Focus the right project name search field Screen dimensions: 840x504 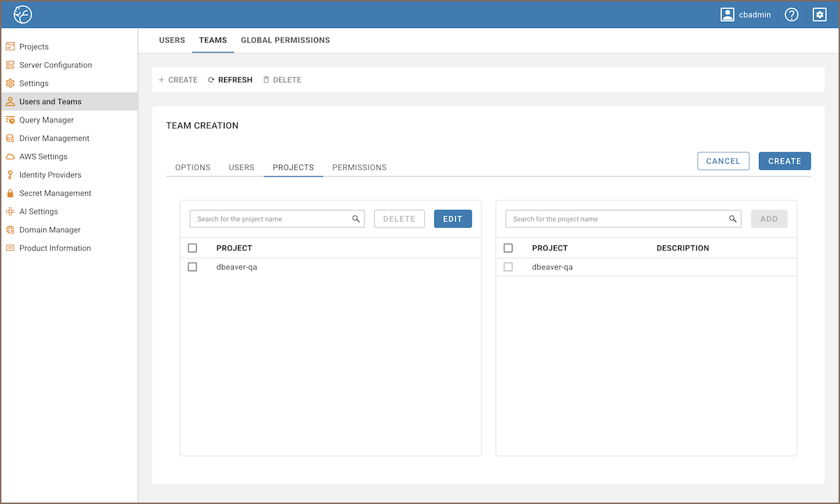pyautogui.click(x=617, y=219)
